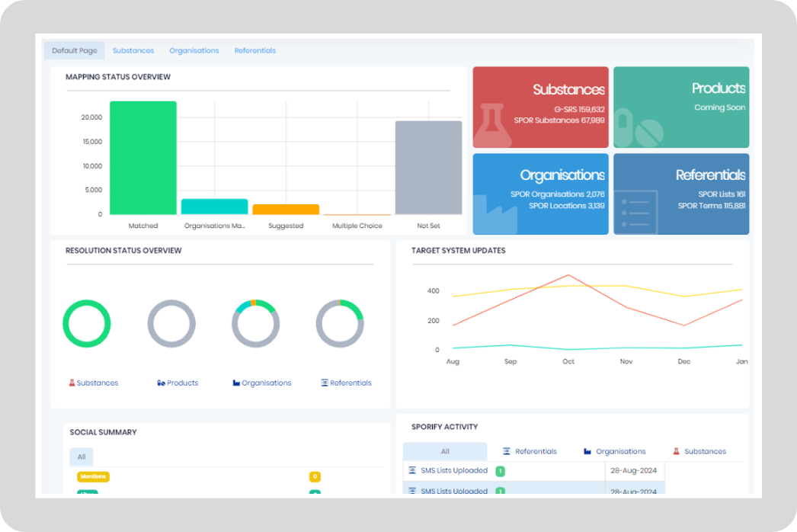Click factory icon beside Organisations under Resolution Status

pos(236,383)
